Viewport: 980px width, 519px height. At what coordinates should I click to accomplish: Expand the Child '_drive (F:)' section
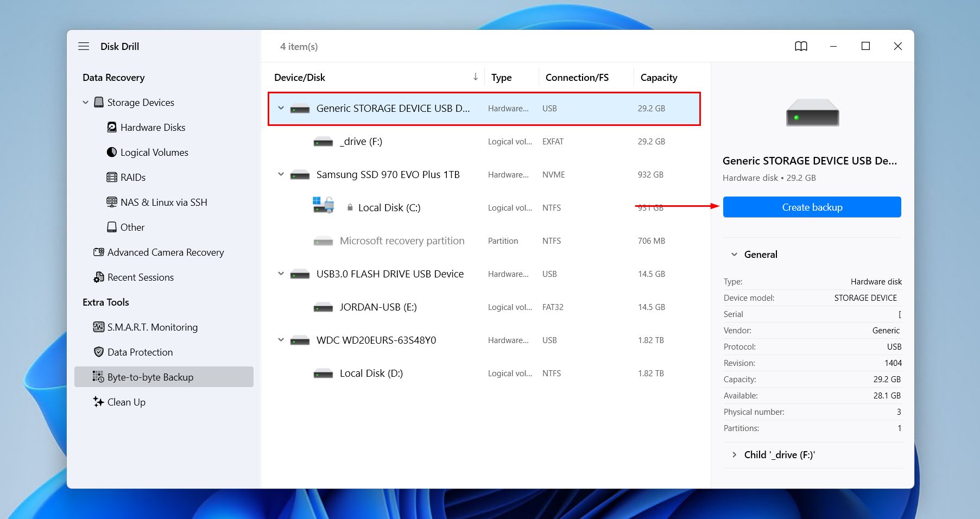coord(734,455)
